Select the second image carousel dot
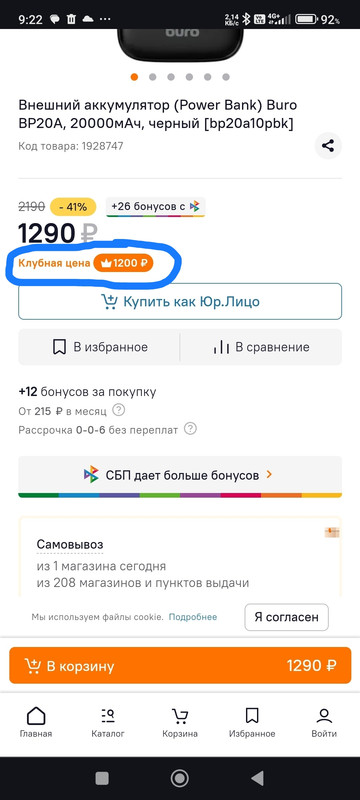360x800 pixels. point(152,77)
